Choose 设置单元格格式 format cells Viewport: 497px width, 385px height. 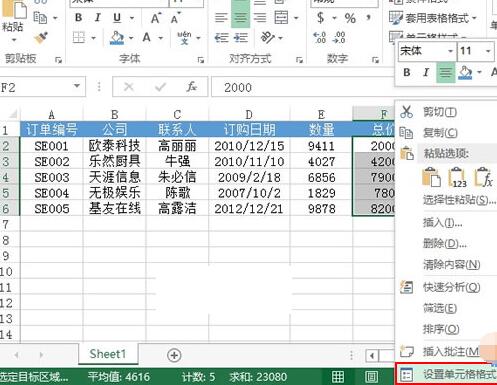[446, 374]
